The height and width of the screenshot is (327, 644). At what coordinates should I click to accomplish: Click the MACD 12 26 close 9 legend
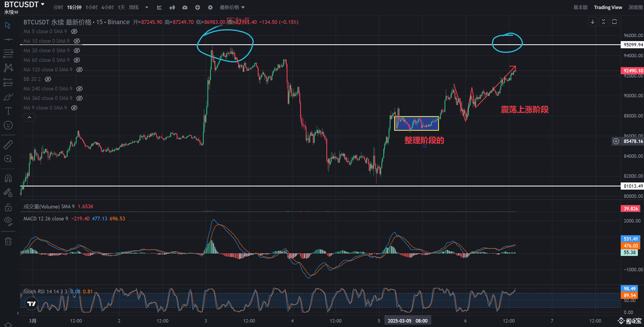(46, 219)
